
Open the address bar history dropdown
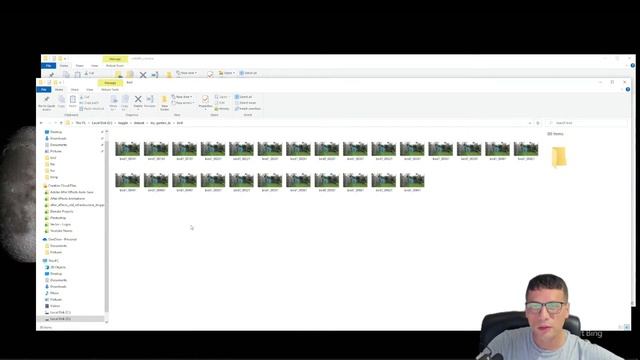530,123
